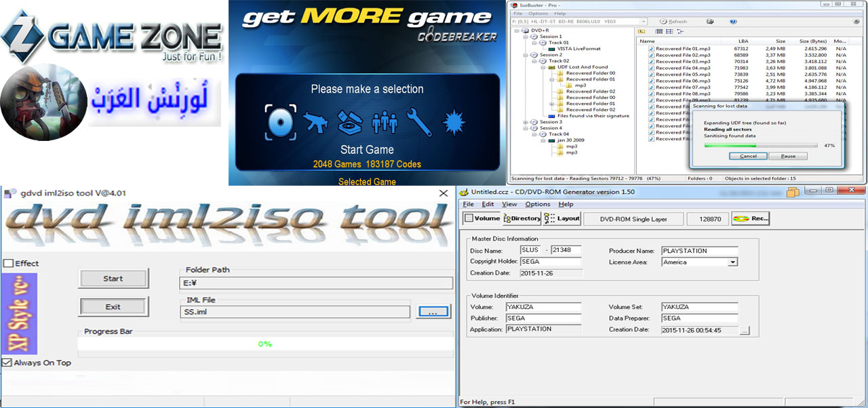Click the gun icon in CodeBreaker
Image resolution: width=868 pixels, height=408 pixels.
point(316,121)
